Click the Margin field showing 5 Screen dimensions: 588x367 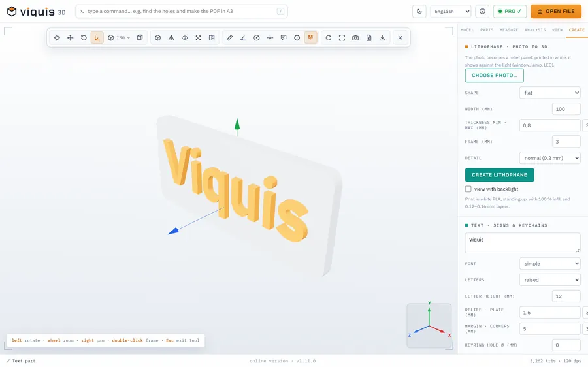(549, 328)
